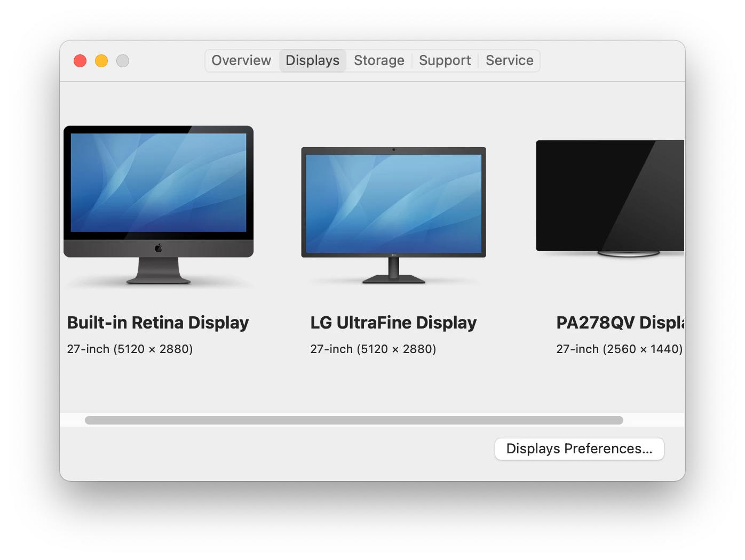The width and height of the screenshot is (745, 560).
Task: Go to the Support tab
Action: point(445,60)
